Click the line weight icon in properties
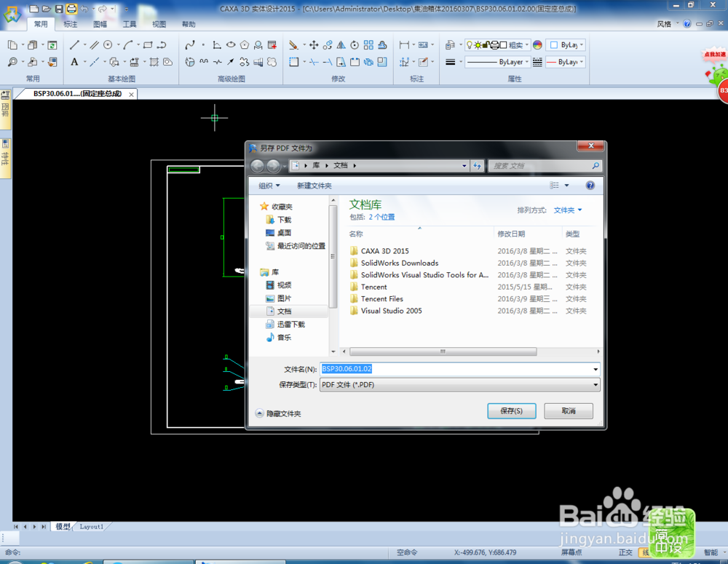728x564 pixels. (450, 62)
